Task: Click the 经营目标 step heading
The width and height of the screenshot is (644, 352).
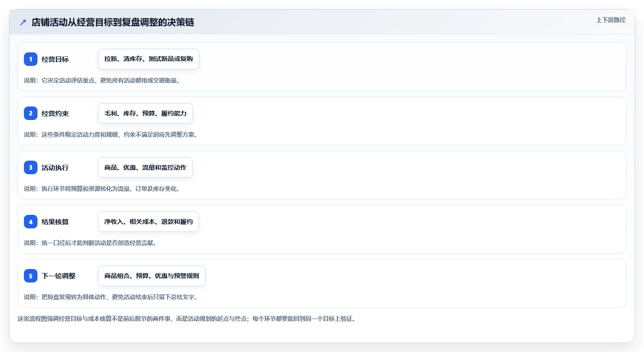Action: coord(55,59)
